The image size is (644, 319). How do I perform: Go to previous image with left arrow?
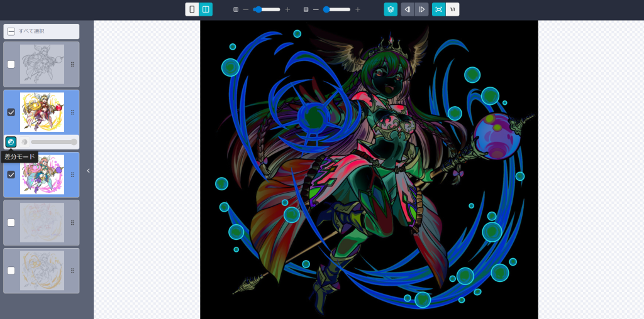coord(408,9)
